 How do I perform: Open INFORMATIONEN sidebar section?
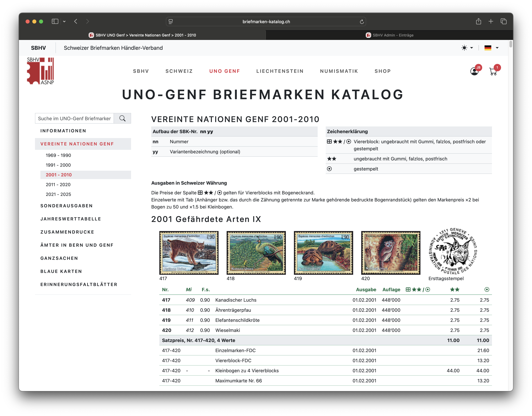[x=63, y=131]
